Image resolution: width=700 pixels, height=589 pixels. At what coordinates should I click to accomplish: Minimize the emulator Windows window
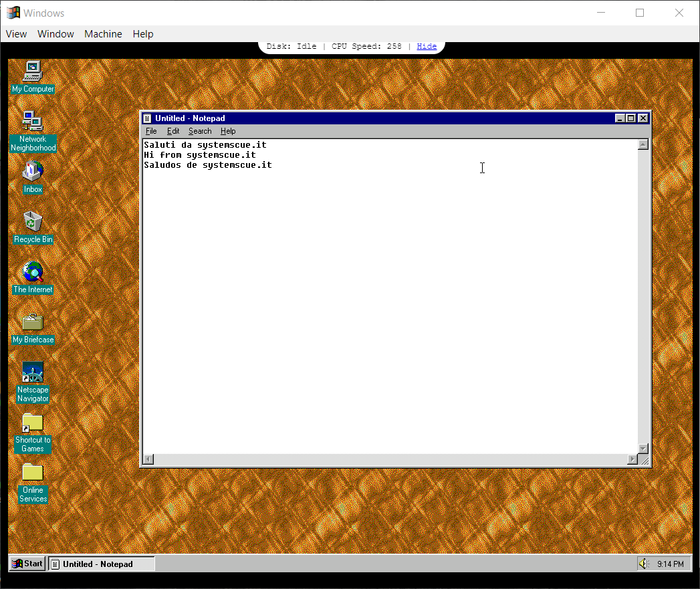[x=601, y=13]
